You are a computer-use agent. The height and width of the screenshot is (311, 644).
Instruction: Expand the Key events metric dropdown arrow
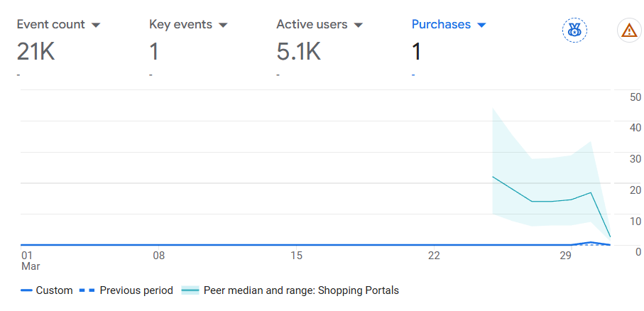click(223, 25)
